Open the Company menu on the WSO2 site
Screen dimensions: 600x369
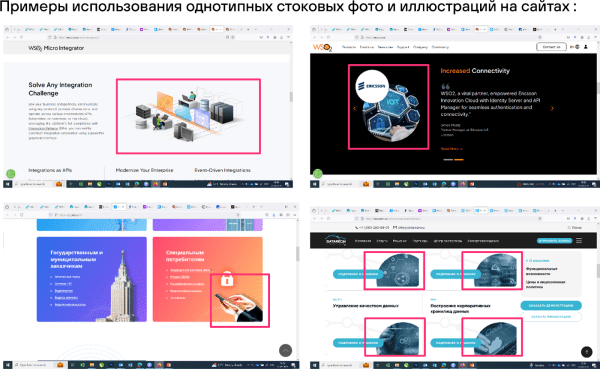(x=420, y=47)
